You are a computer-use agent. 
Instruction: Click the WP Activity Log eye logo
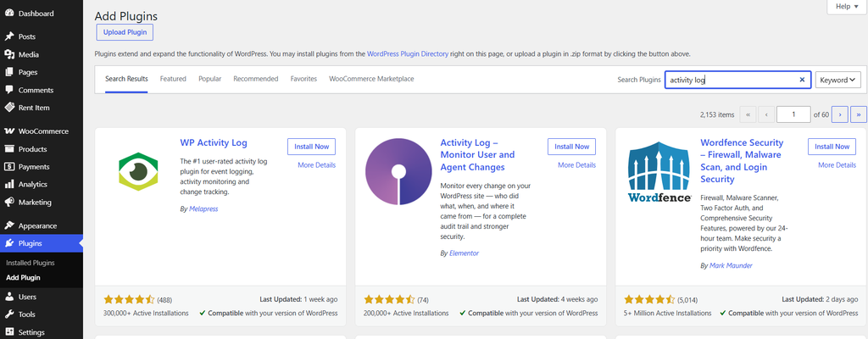[x=138, y=172]
